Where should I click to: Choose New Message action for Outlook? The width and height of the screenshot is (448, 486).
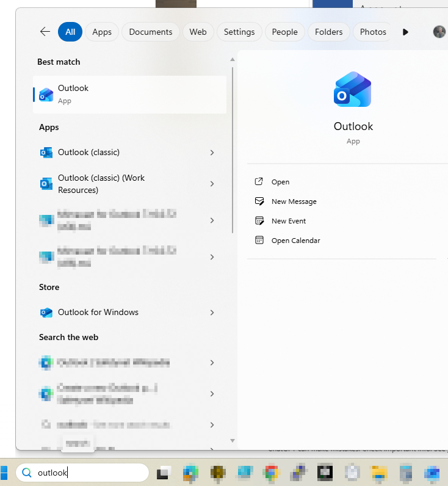point(294,201)
